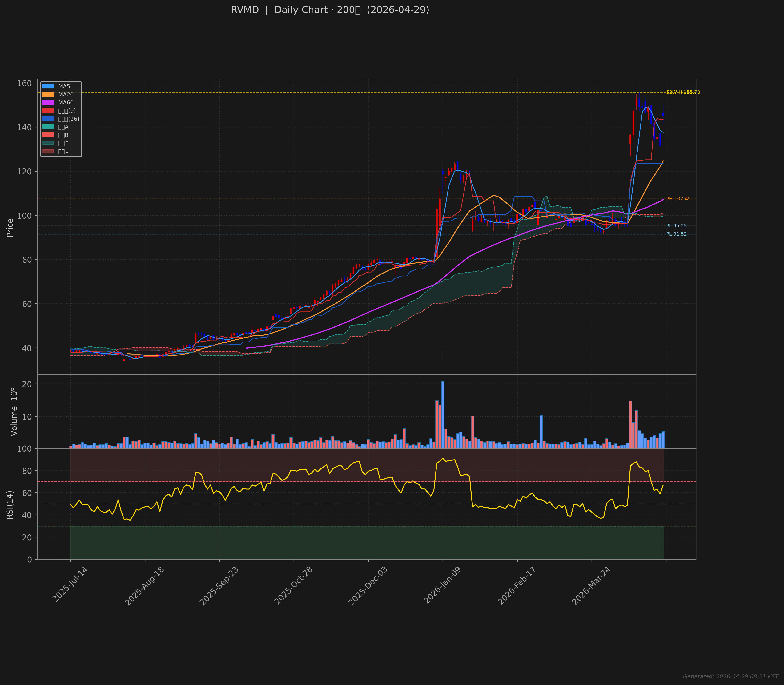Click the 2026-Jan-09 date axis label
784x685 pixels.
442,585
